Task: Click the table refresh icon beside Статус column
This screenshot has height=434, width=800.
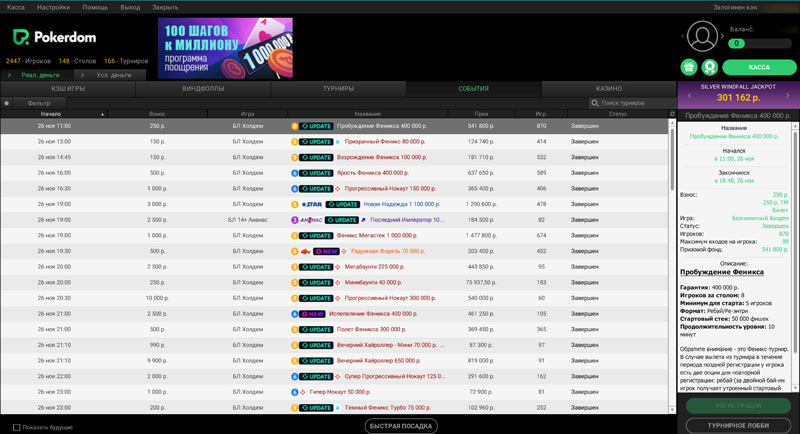Action: 672,114
